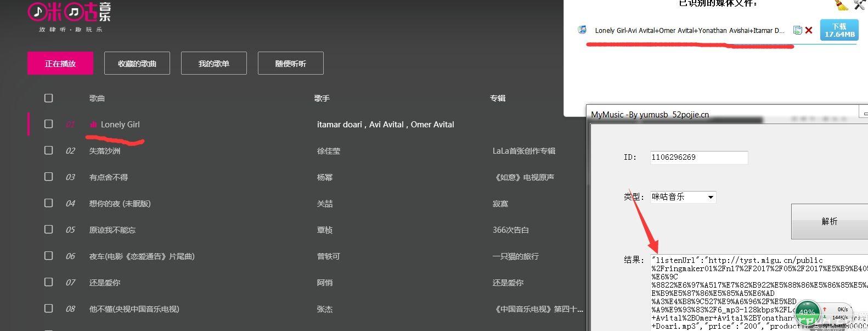Image resolution: width=868 pixels, height=331 pixels.
Task: Check the box for 想你的夜 (未眠版)
Action: coord(49,203)
